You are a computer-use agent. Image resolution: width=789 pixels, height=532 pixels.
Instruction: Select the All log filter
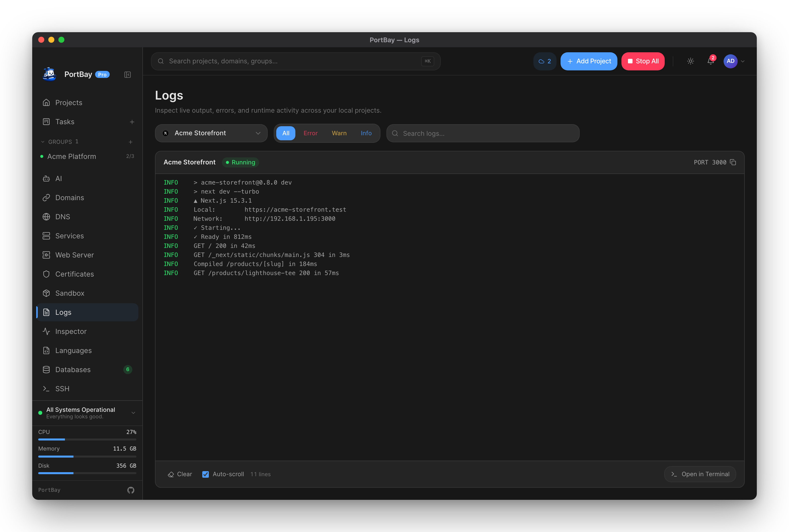[286, 133]
